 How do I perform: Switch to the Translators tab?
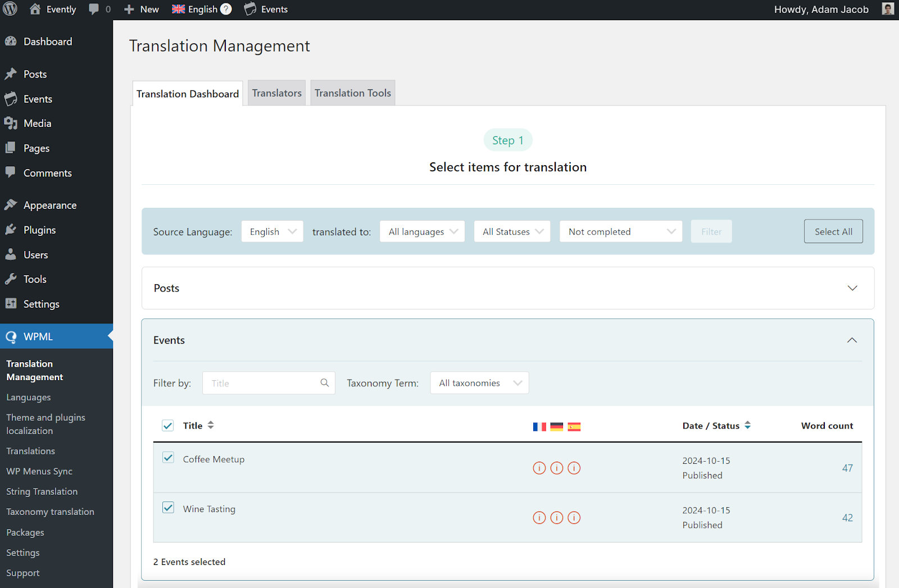coord(276,93)
